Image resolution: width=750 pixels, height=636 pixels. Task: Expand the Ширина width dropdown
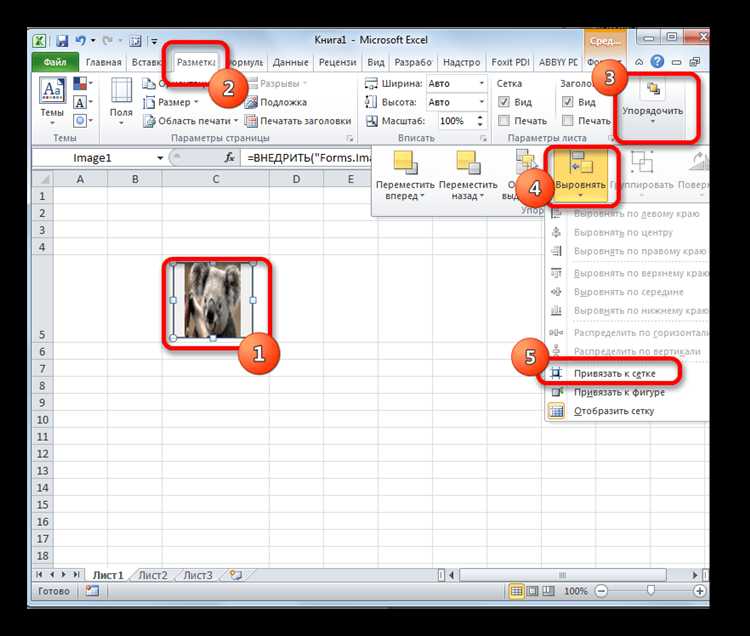coord(481,84)
